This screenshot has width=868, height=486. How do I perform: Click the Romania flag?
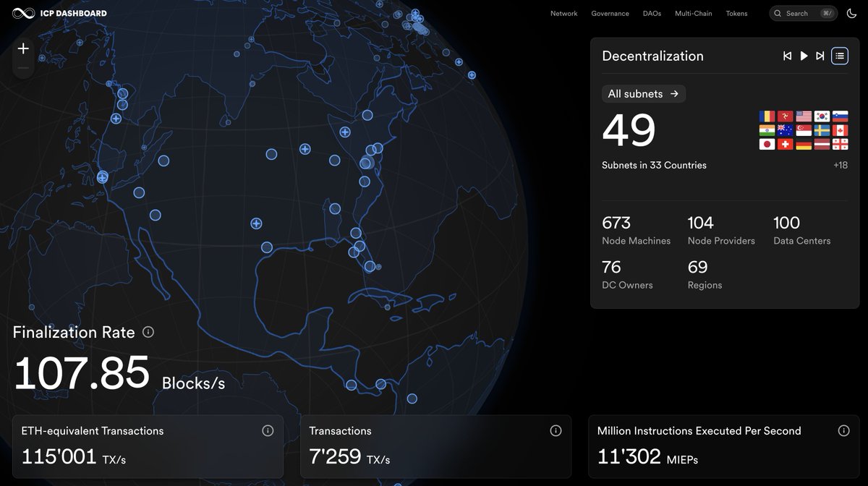(767, 116)
